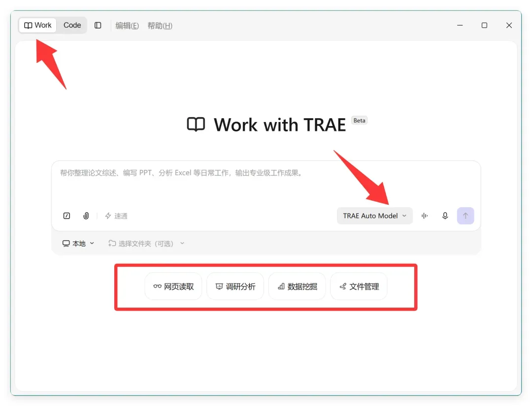The width and height of the screenshot is (532, 406).
Task: Click the send arrow button
Action: click(465, 216)
